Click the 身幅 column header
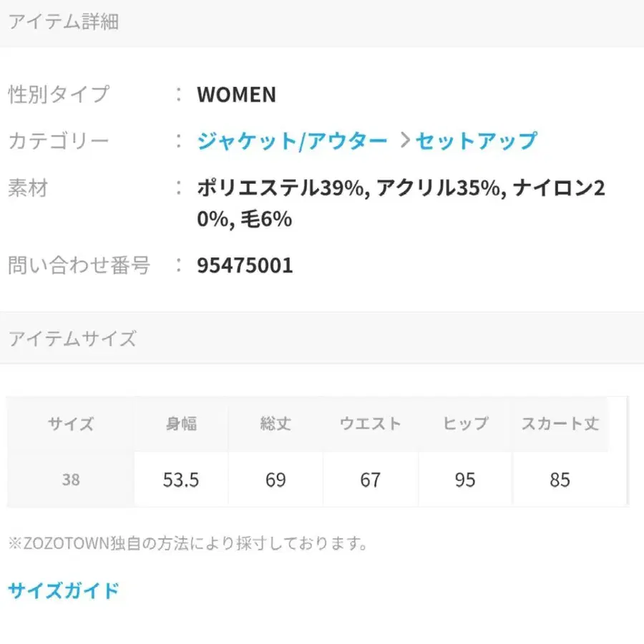 tap(180, 424)
